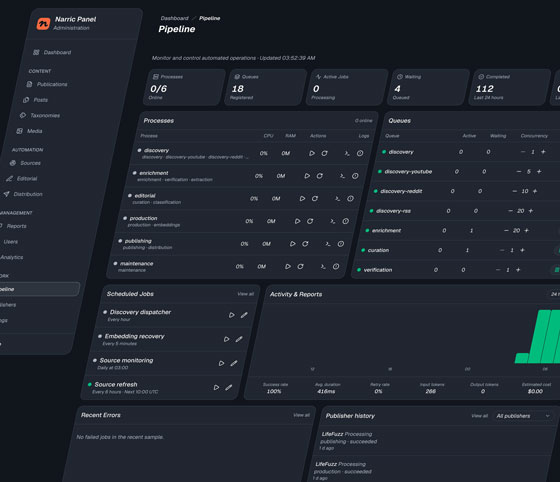Increase concurrency for discovery queue
560x482 pixels.
(x=543, y=152)
